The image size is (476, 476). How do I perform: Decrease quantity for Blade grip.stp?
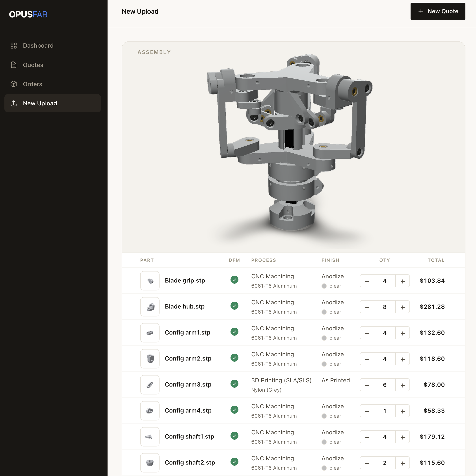tap(367, 281)
